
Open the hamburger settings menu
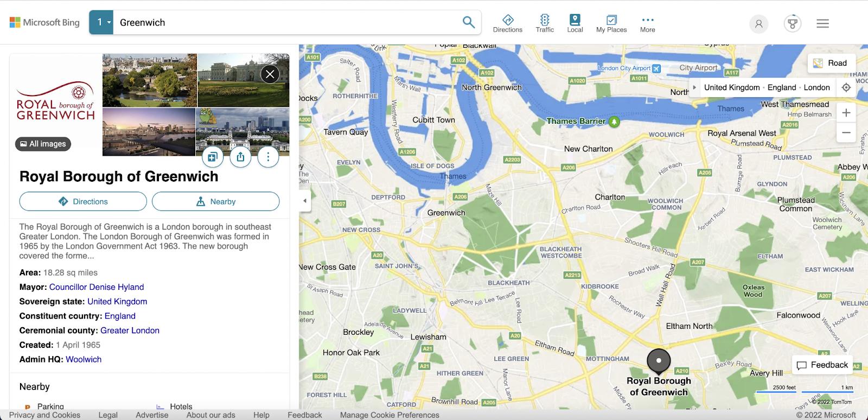823,24
